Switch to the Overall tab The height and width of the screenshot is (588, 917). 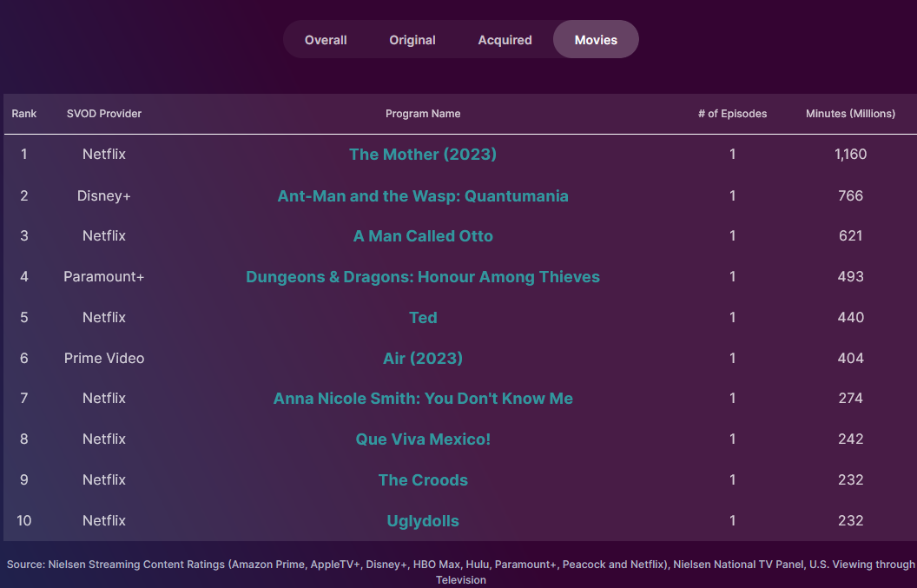[326, 40]
